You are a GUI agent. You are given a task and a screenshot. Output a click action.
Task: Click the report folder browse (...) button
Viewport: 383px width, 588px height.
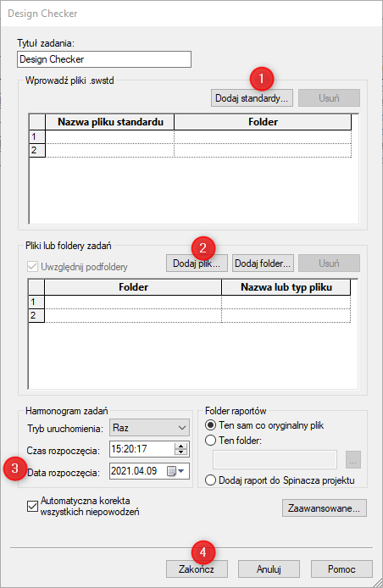pyautogui.click(x=353, y=459)
